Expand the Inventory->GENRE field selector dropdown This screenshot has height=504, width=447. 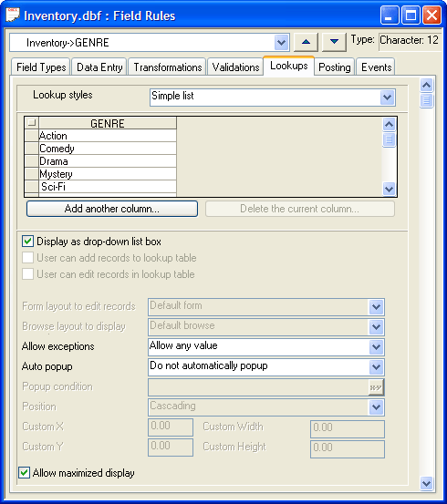[281, 42]
